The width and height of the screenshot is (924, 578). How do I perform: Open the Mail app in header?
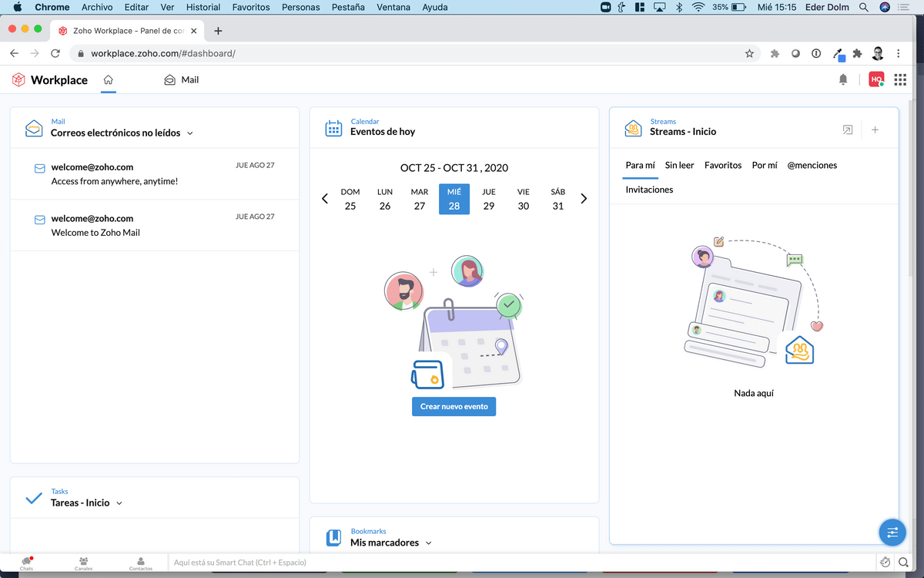tap(182, 79)
